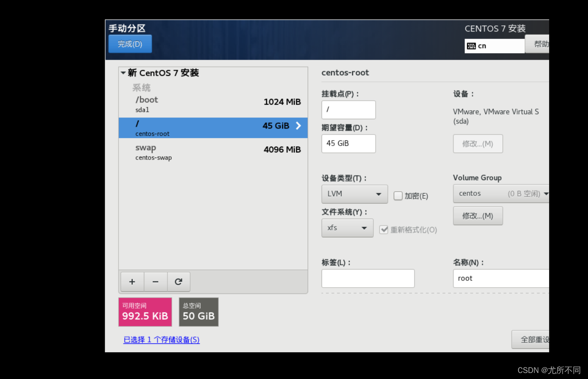Click the centos-root heading text
This screenshot has height=379, width=588.
[345, 73]
